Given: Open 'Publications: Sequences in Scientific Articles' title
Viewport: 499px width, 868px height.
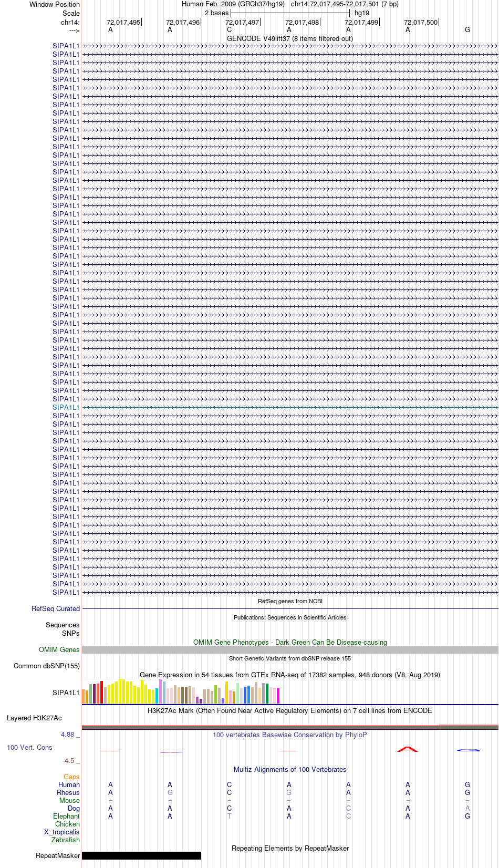Looking at the screenshot, I should (x=290, y=617).
